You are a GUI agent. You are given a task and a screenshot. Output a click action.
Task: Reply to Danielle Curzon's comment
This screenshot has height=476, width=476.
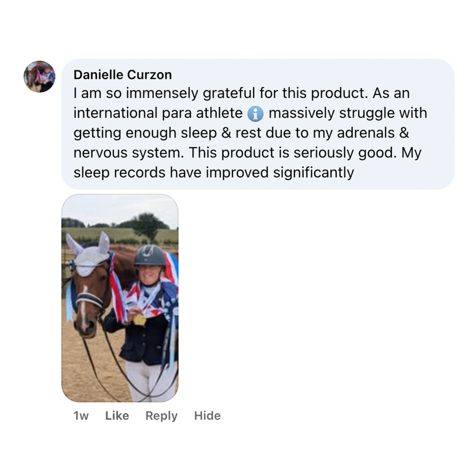tap(161, 416)
